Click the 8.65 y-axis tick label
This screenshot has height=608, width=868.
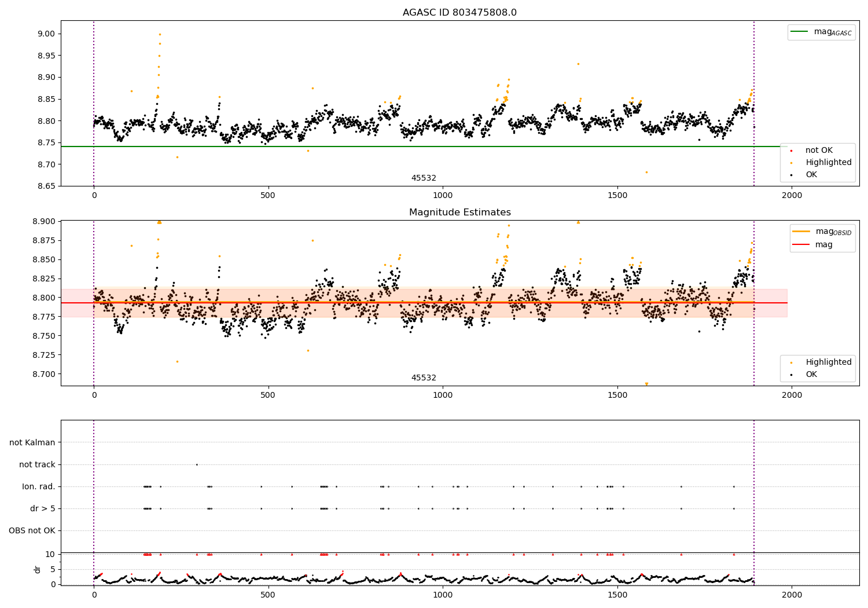tap(47, 186)
